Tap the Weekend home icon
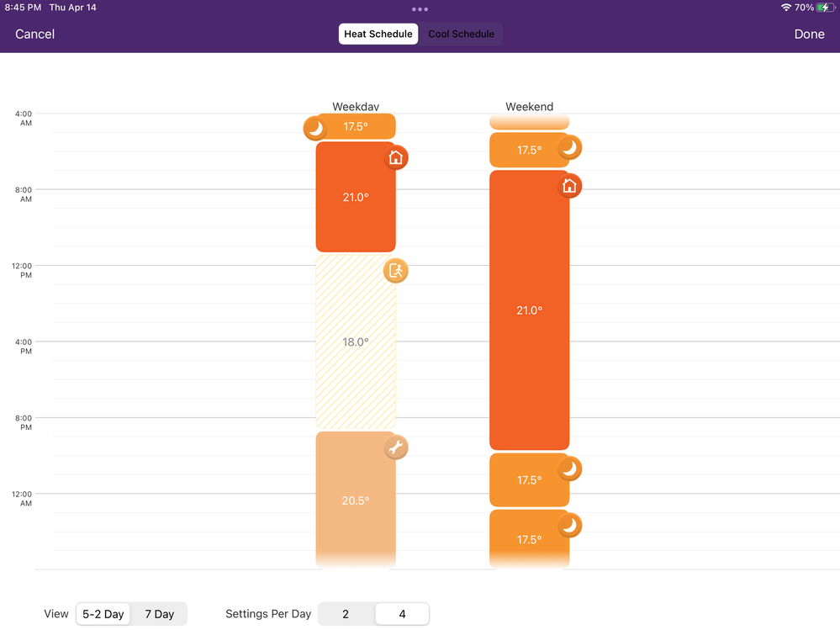The height and width of the screenshot is (630, 840). (x=570, y=186)
